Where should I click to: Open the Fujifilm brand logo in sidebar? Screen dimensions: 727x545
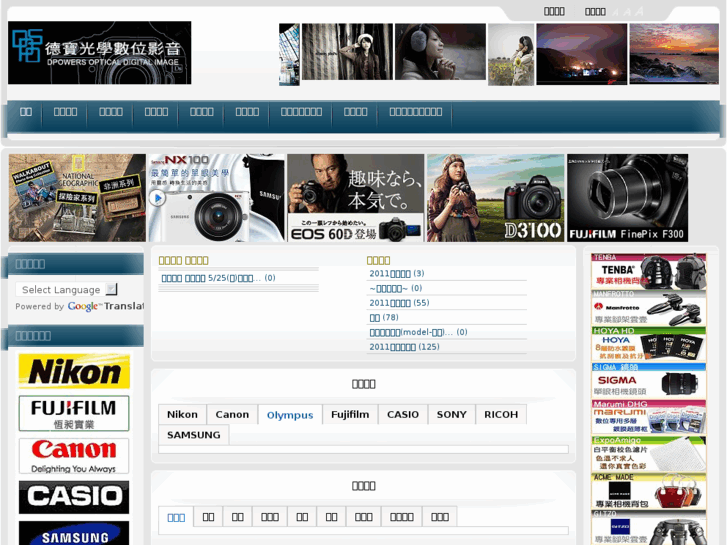coord(74,413)
